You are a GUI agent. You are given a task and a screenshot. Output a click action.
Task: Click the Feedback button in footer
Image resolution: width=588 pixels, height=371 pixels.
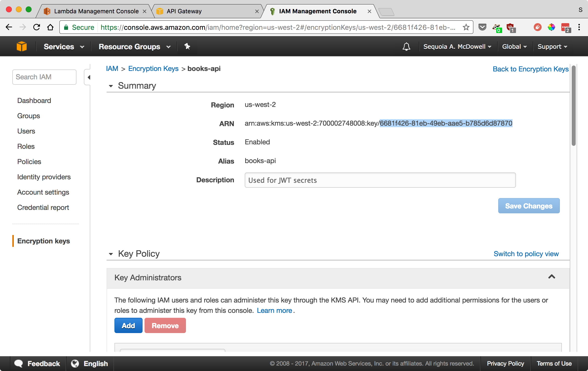click(37, 364)
